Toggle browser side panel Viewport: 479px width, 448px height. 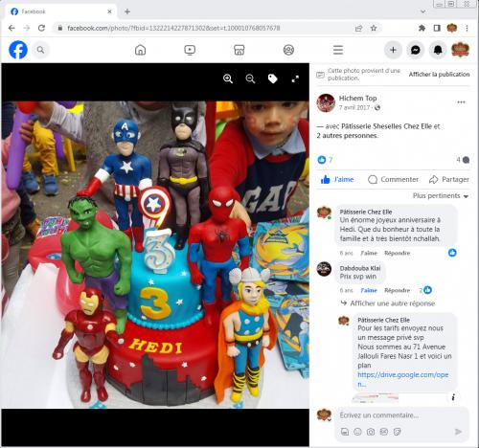coord(437,28)
